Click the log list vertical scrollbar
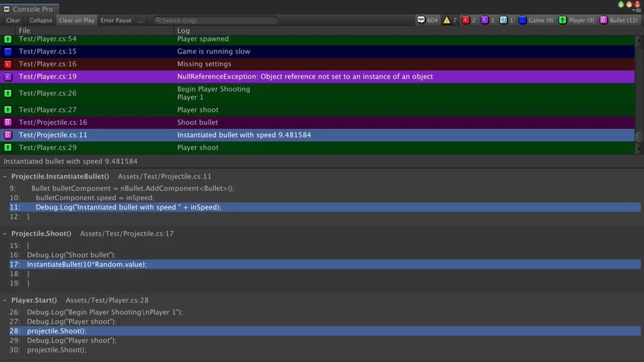This screenshot has width=644, height=362. pos(639,137)
